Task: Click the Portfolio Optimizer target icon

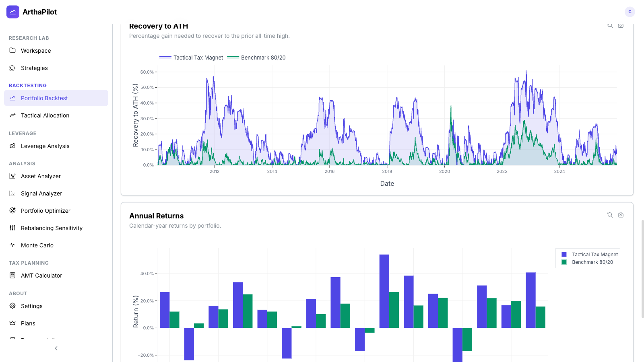Action: pos(12,211)
